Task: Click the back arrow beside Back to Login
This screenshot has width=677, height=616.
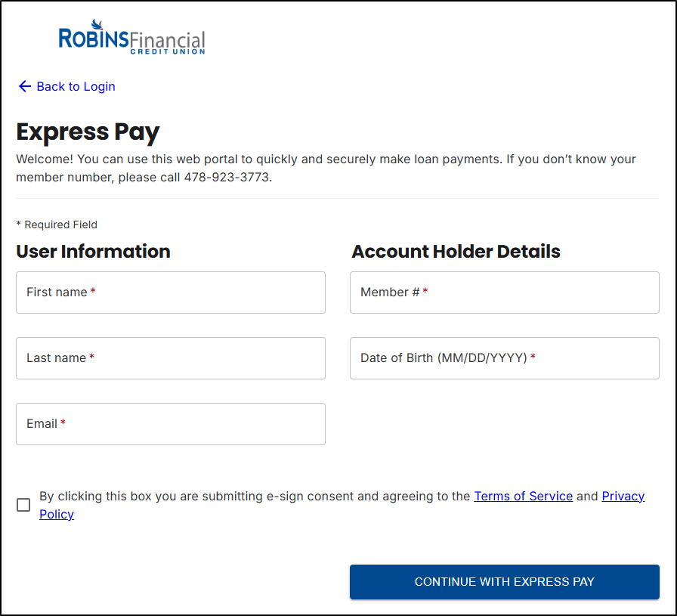Action: (x=25, y=86)
